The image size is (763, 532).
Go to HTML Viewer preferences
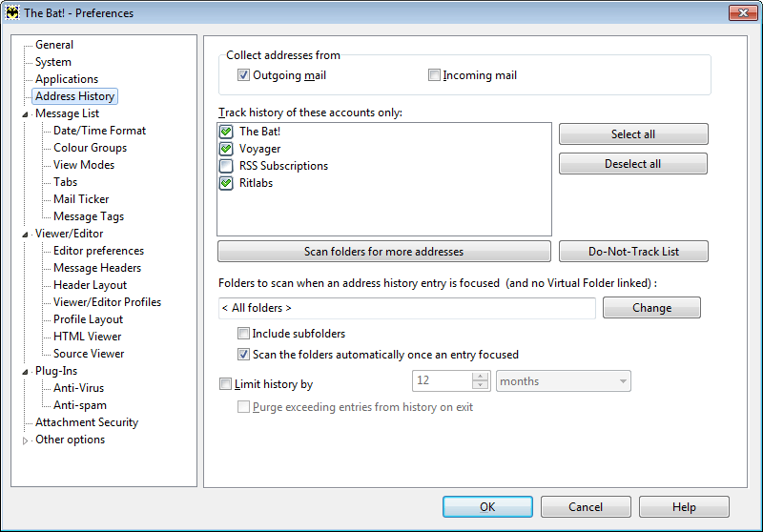pos(87,337)
